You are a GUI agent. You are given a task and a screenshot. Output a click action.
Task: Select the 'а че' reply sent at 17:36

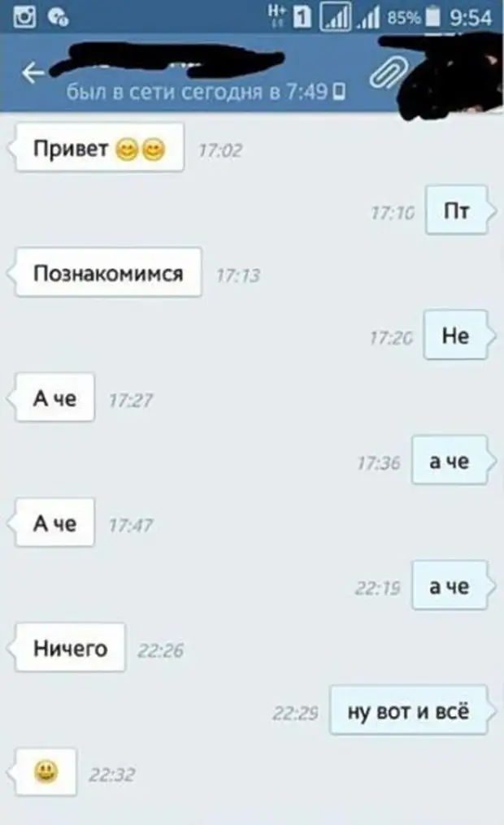click(450, 460)
